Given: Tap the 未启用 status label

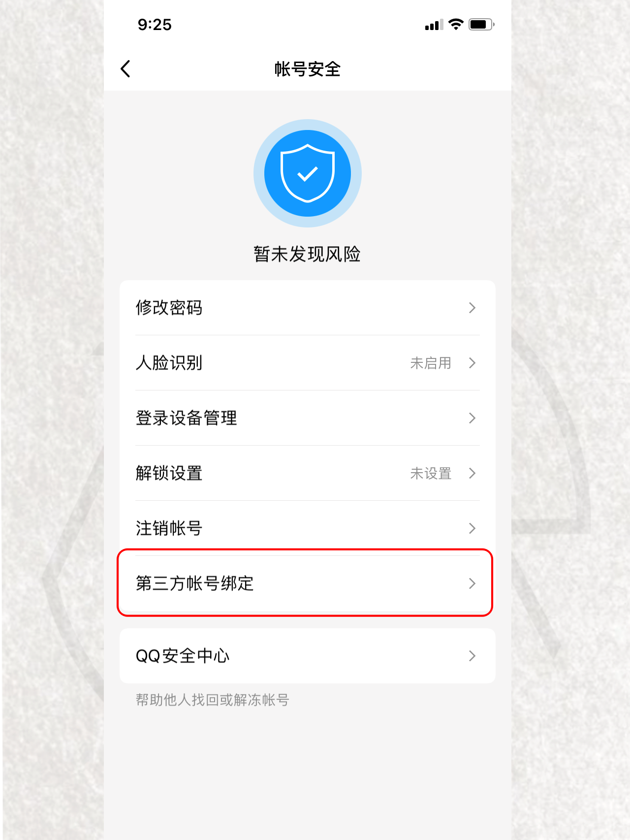Looking at the screenshot, I should tap(431, 363).
